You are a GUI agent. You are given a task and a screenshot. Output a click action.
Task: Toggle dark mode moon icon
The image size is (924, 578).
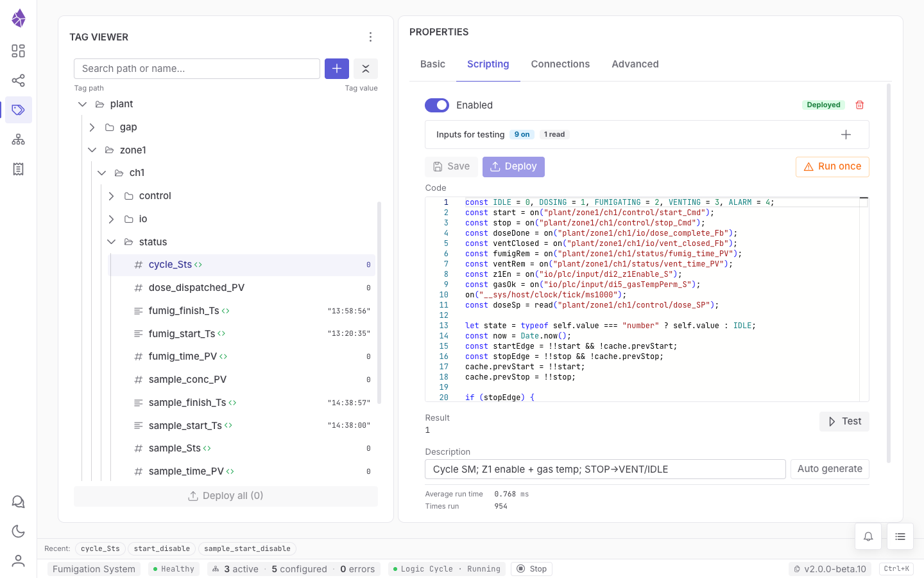(19, 531)
